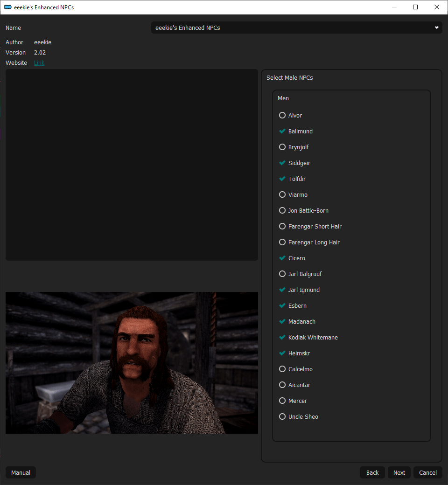Proceed with the Next button
Screen dimensions: 448x485
click(399, 472)
